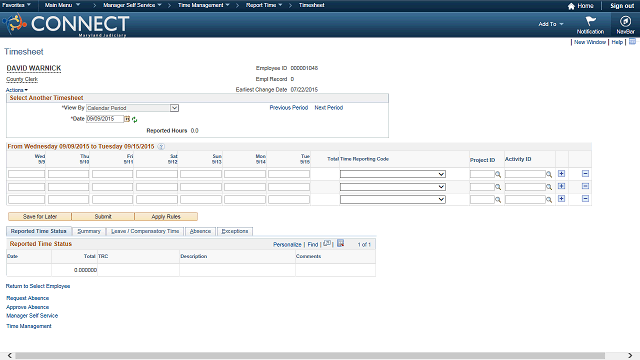Click Return to Select Employee link
Image resolution: width=640 pixels, height=360 pixels.
tap(38, 286)
